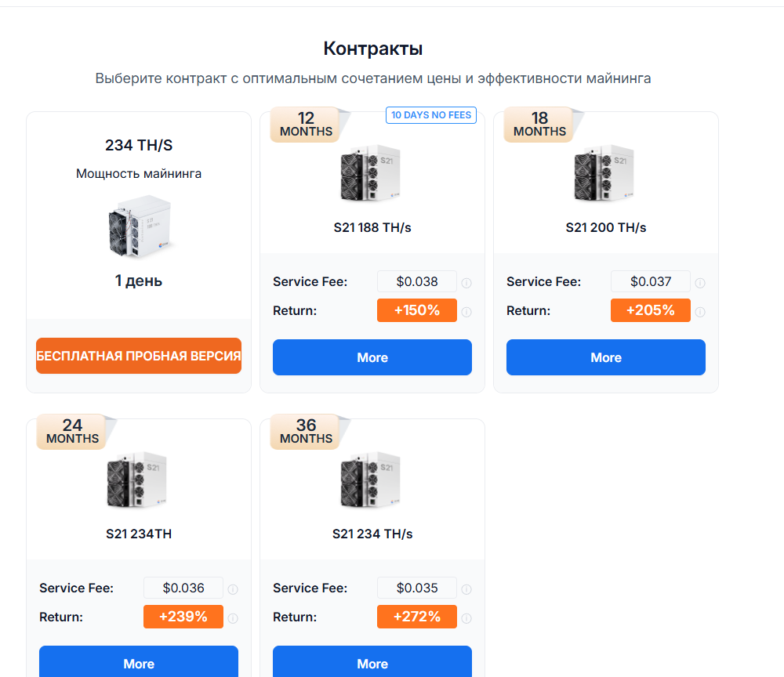Image resolution: width=784 pixels, height=677 pixels.
Task: Click info icon beside +205% return
Action: [700, 312]
